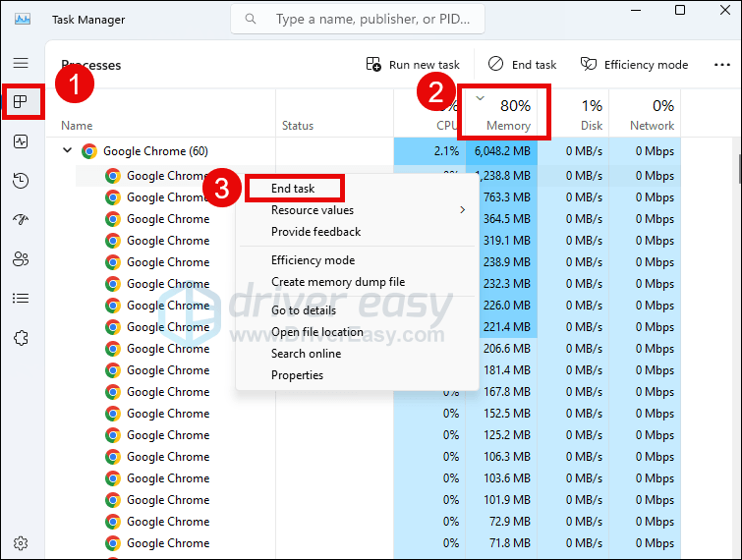
Task: Click Open file location menu entry
Action: (x=316, y=332)
